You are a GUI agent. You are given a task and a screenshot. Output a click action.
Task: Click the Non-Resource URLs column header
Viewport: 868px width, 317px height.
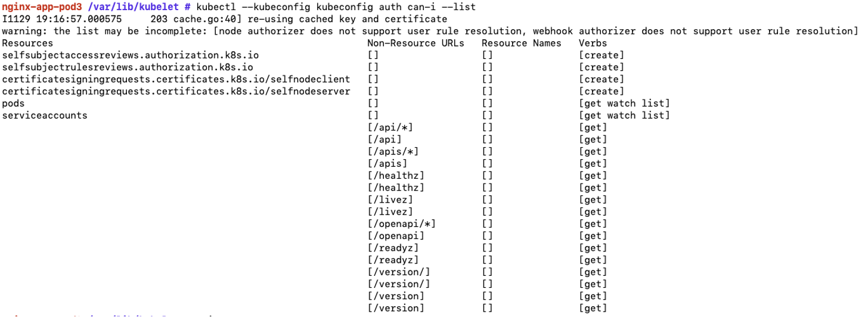[416, 43]
